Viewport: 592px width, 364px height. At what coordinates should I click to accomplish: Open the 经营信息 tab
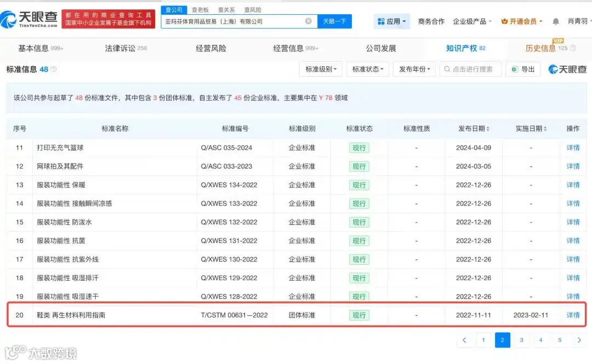pyautogui.click(x=295, y=48)
